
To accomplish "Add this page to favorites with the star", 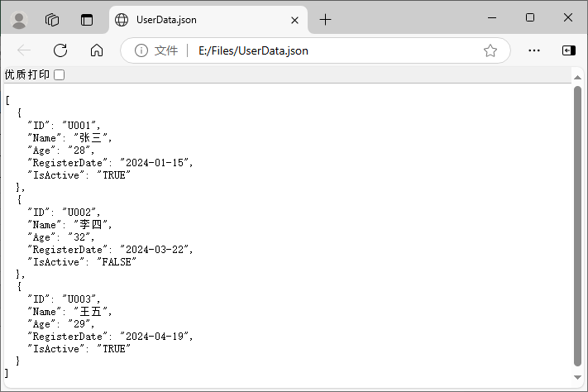I will (490, 50).
